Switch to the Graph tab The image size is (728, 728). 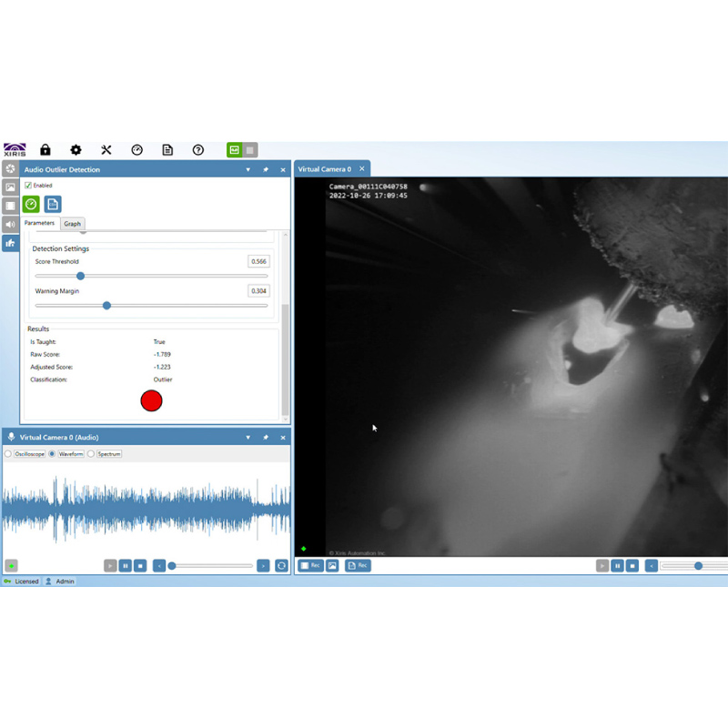[72, 223]
